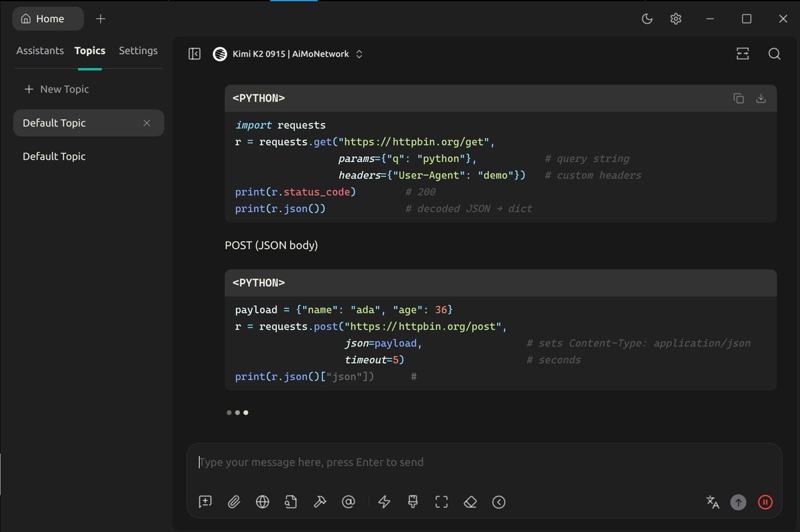The image size is (800, 532).
Task: Click the 'print(r.status_code)' line
Action: [x=295, y=192]
